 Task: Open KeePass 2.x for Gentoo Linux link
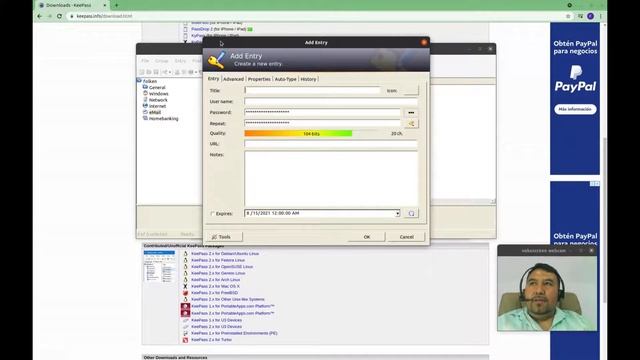(x=218, y=273)
